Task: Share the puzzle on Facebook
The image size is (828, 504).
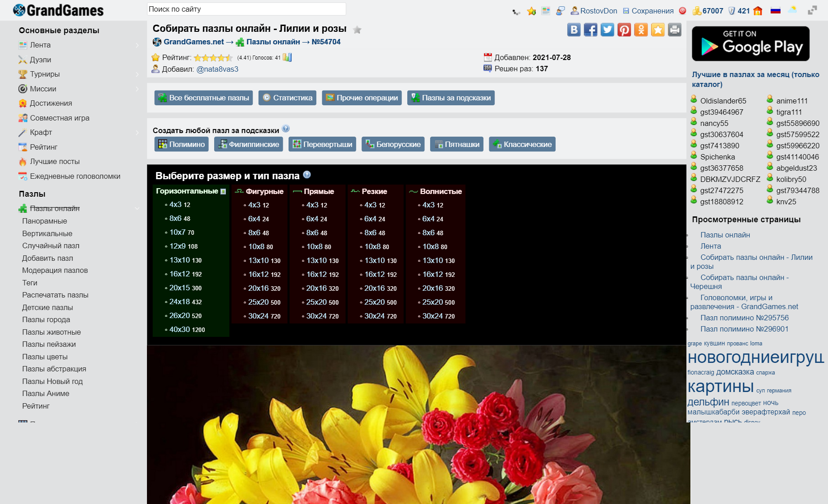Action: tap(591, 30)
